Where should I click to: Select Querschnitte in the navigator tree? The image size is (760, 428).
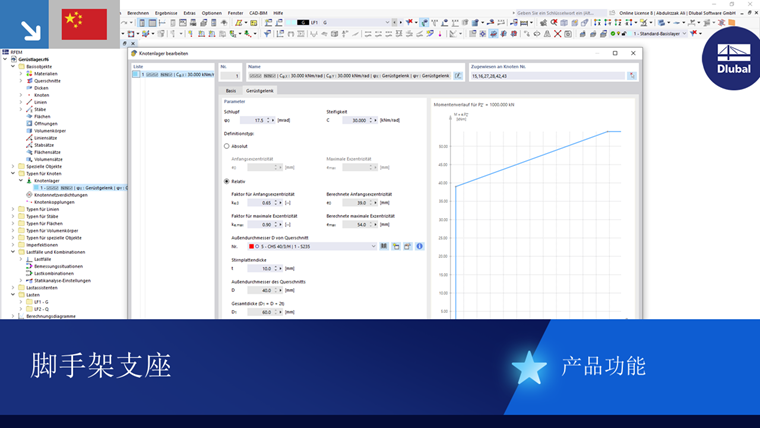[47, 81]
